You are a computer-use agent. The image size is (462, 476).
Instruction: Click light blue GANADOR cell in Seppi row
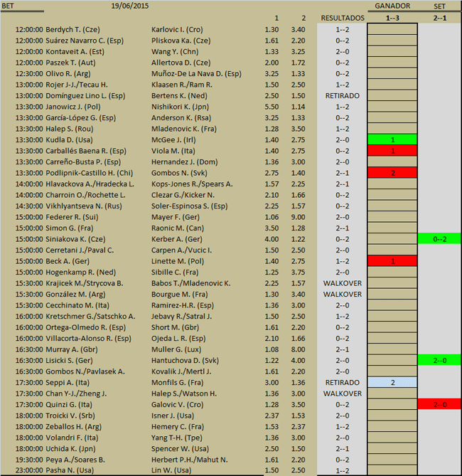[x=392, y=382]
